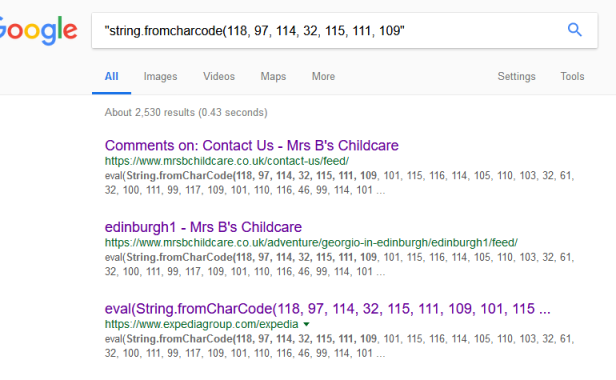The width and height of the screenshot is (616, 380).
Task: Open 'edinburgh1 - Mrs B's Childcare' result
Action: 203,227
